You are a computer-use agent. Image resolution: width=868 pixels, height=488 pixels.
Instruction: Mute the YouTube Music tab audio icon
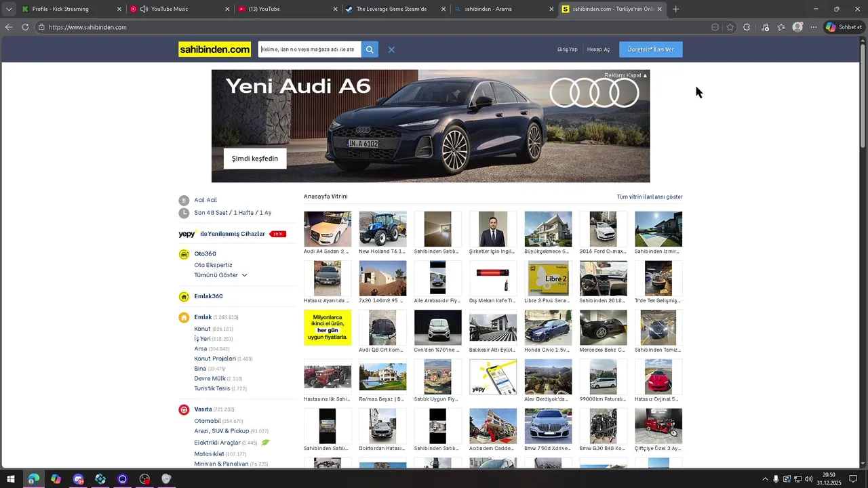pos(144,9)
